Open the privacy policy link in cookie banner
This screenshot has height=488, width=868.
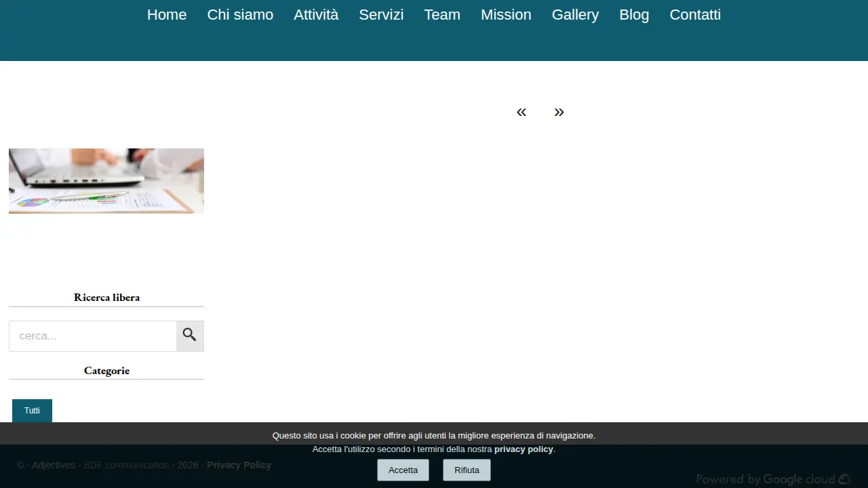tap(524, 449)
